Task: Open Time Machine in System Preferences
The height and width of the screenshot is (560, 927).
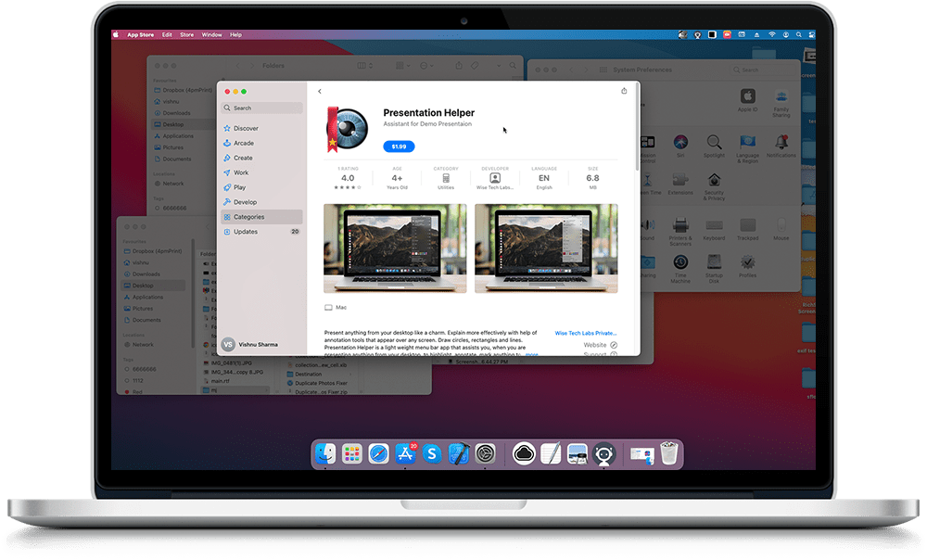Action: pyautogui.click(x=680, y=269)
